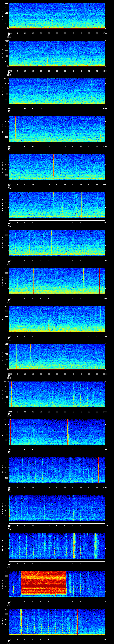Click the red line near 13 seconds in 8:50:00 panel
Viewport: 114px width, 644px height.
pyautogui.click(x=30, y=167)
